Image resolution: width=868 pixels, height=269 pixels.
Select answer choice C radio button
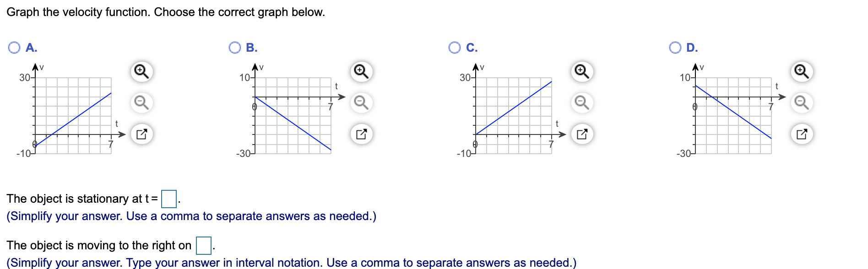pos(454,47)
